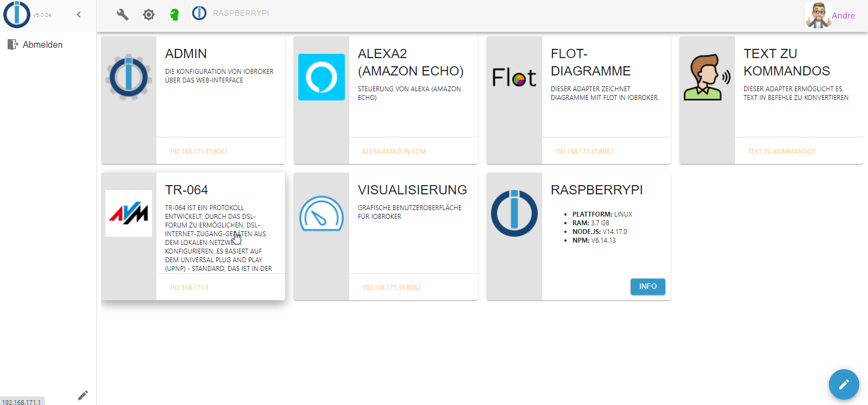Click the RASPBERRYPI card title

pyautogui.click(x=596, y=190)
